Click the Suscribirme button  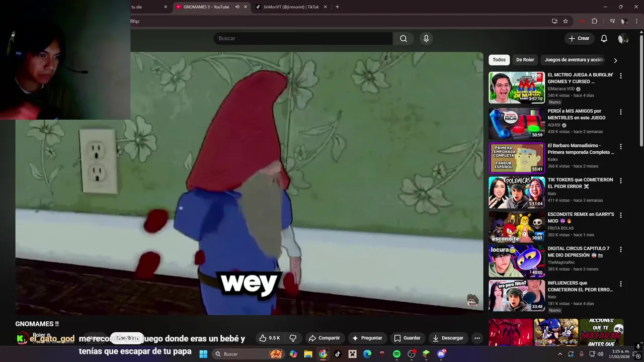pos(127,338)
